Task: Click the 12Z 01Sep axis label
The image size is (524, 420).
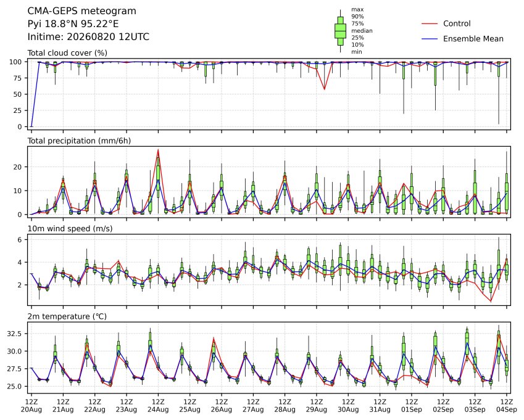Action: point(412,406)
